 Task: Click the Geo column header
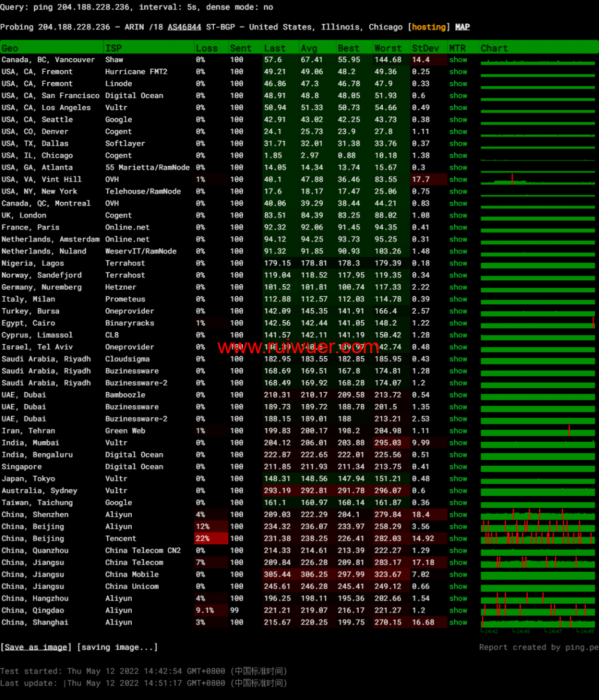[x=10, y=48]
